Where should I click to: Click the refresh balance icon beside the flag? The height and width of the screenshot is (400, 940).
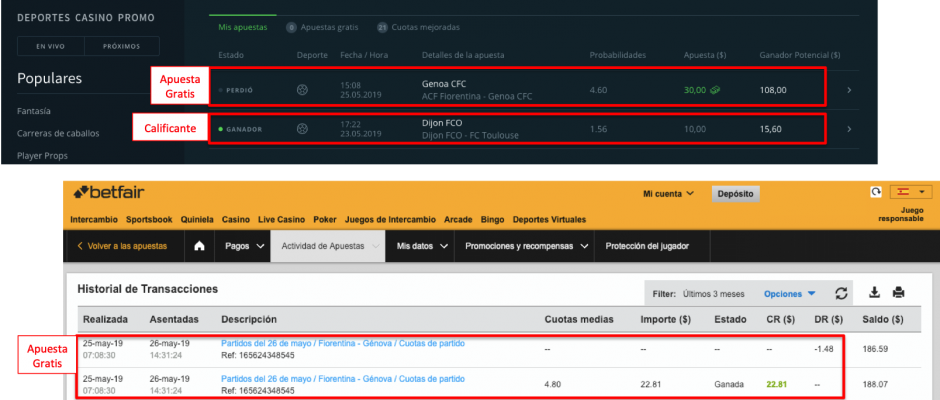pos(876,192)
